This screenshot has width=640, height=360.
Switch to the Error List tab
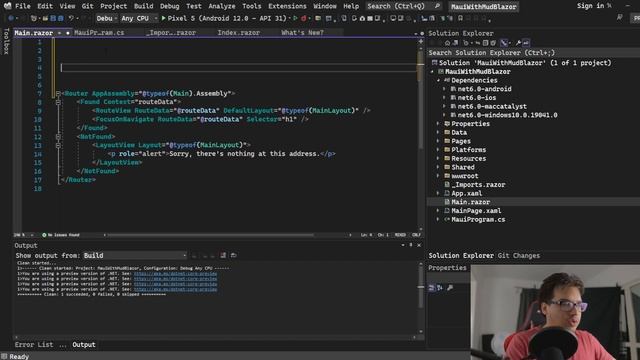[34, 344]
